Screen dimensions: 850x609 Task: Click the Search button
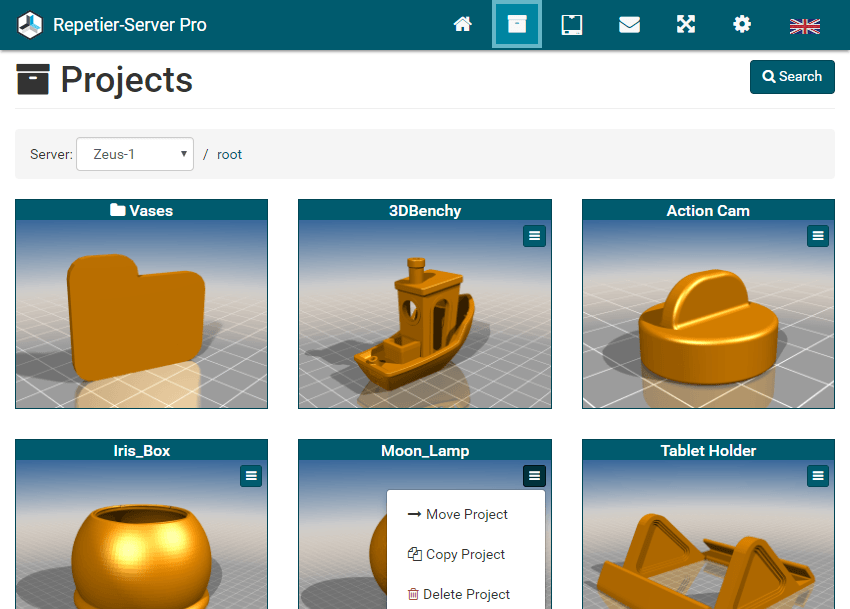(792, 76)
